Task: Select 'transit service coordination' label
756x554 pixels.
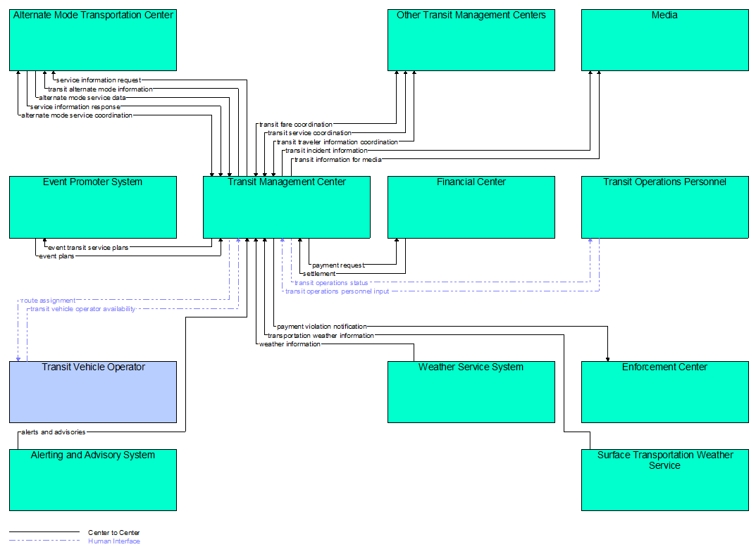Action: coord(309,133)
